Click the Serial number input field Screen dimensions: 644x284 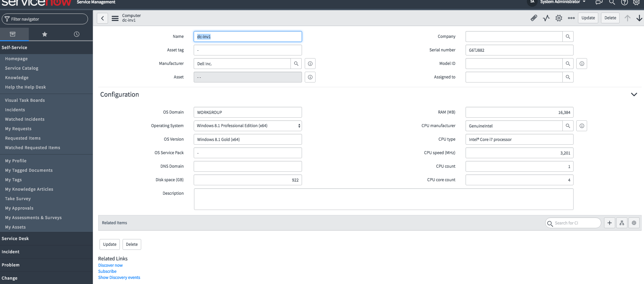point(519,50)
